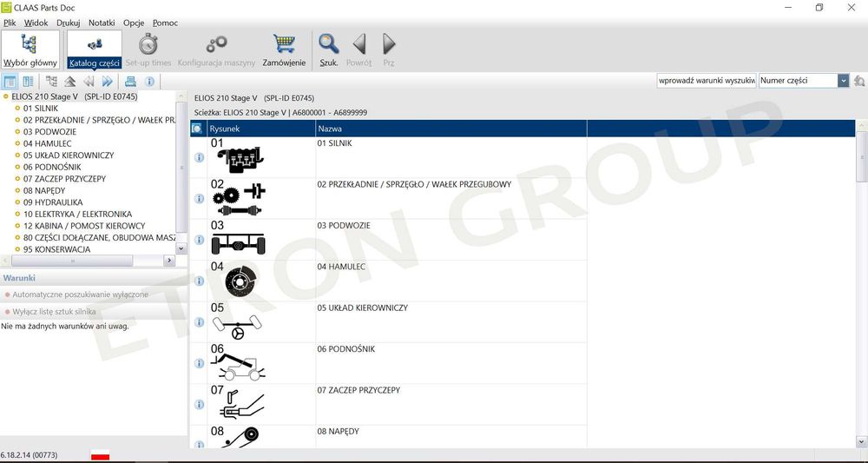868x463 pixels.
Task: Click the table header corner icon
Action: pos(196,129)
